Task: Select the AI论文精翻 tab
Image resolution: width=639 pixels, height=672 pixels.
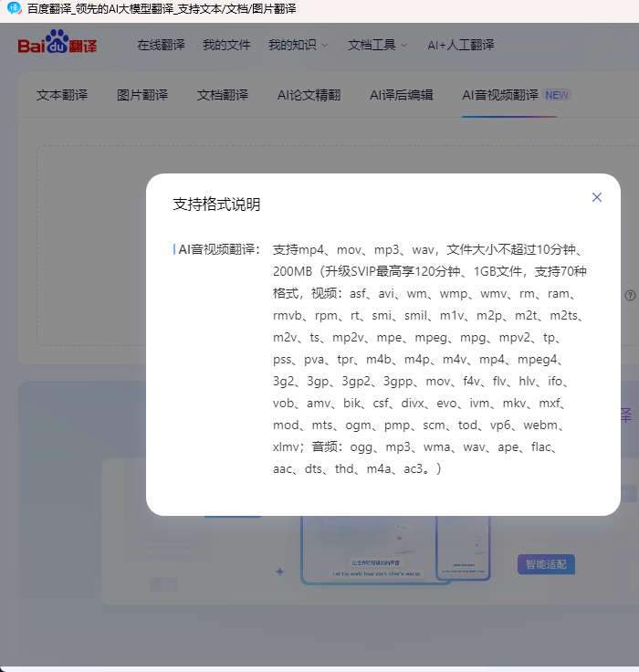Action: click(x=309, y=95)
